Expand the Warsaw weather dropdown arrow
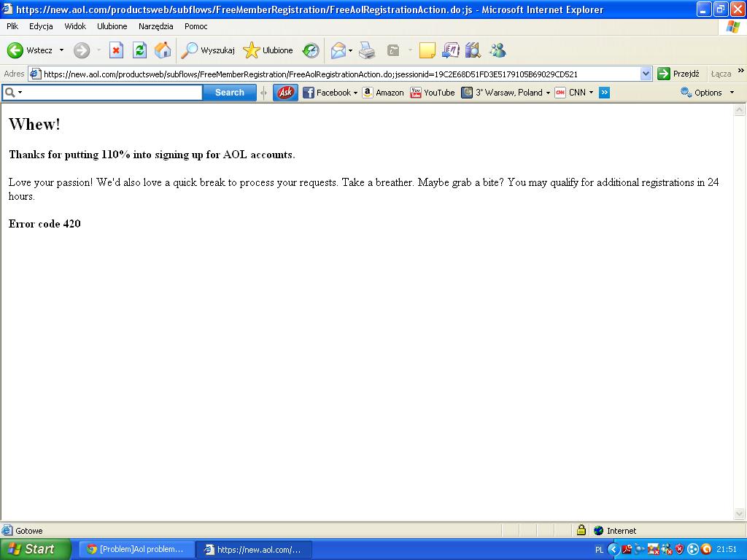The width and height of the screenshot is (747, 560). (548, 93)
